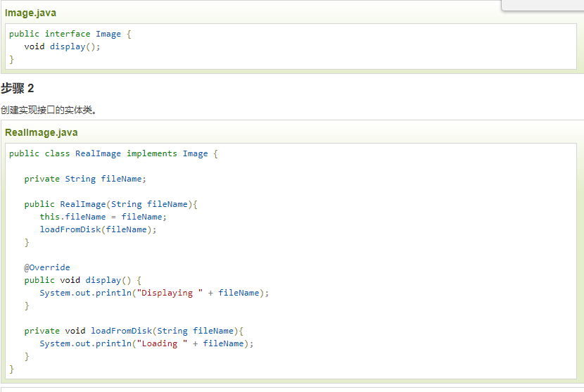Click the 'loadFromDisk(fileName);' call in constructor

(98, 229)
